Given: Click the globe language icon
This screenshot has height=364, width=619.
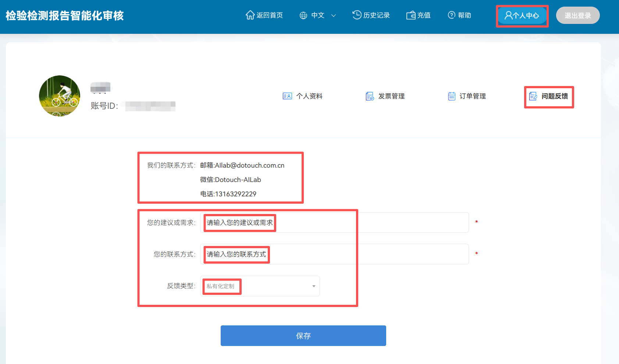Looking at the screenshot, I should pos(303,15).
